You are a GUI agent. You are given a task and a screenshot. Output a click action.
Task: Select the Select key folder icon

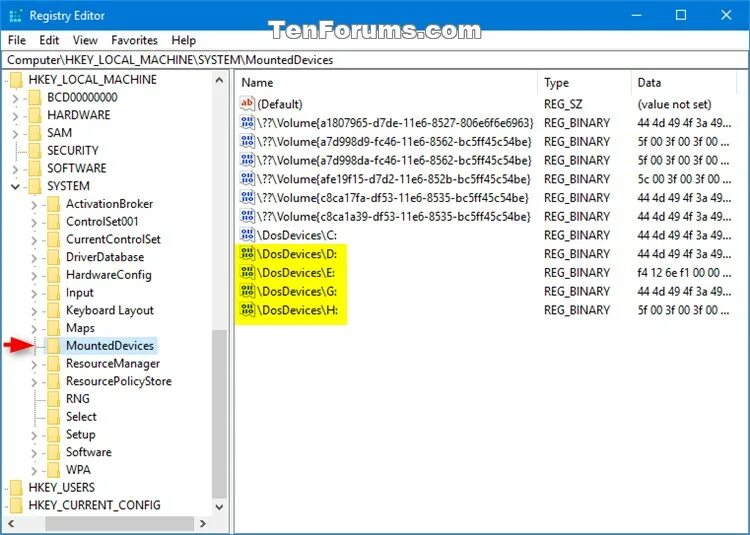[x=54, y=416]
